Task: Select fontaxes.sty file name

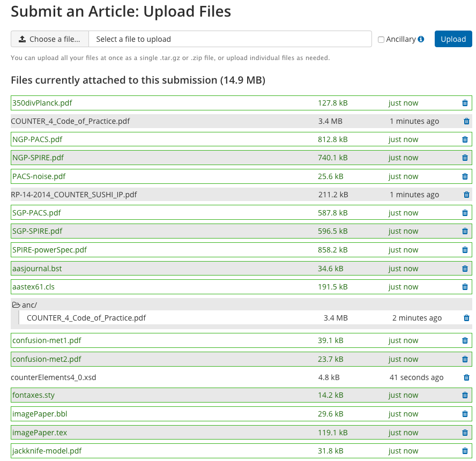Action: point(33,395)
